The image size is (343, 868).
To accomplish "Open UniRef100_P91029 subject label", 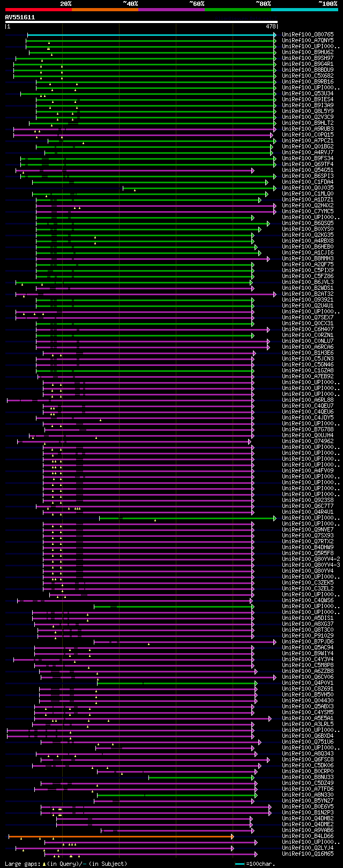I will pyautogui.click(x=308, y=635).
